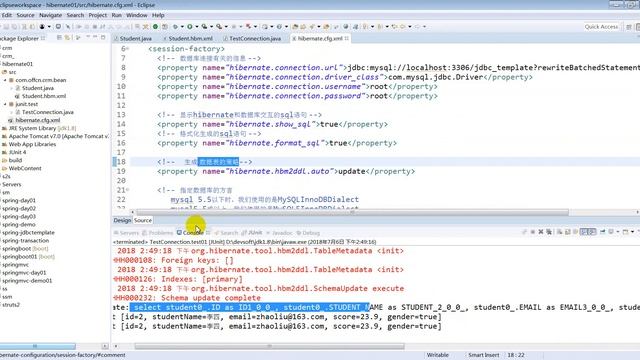Click the green Run button in toolbar
The height and width of the screenshot is (360, 640).
coord(190,27)
